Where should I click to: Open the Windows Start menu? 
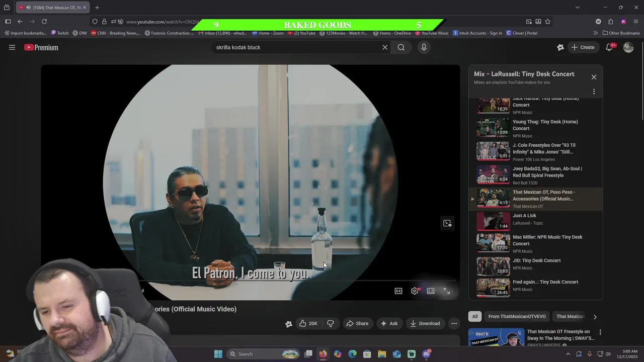(218, 354)
